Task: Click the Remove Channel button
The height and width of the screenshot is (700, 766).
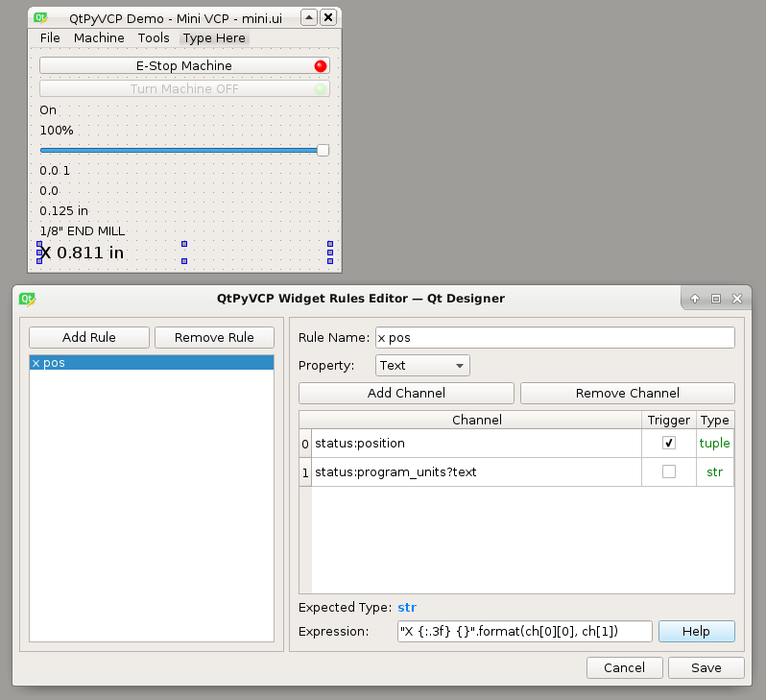Action: click(x=628, y=393)
